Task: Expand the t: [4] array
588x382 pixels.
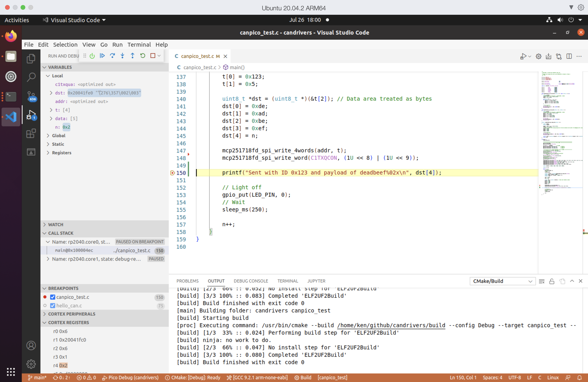Action: point(51,110)
